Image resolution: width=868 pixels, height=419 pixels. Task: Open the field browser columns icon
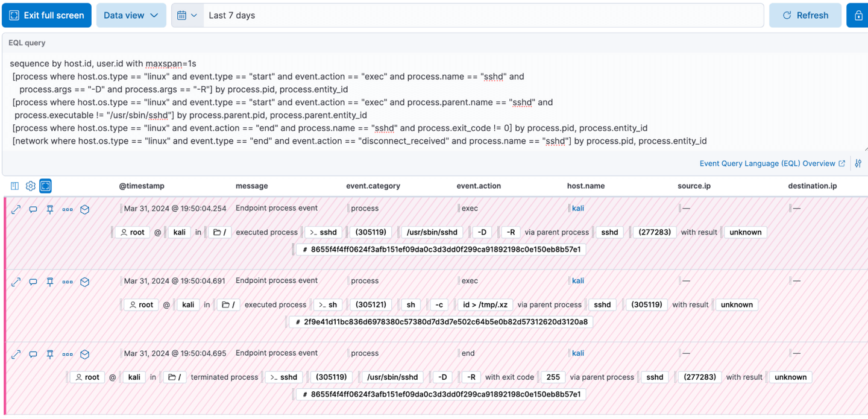click(x=15, y=186)
